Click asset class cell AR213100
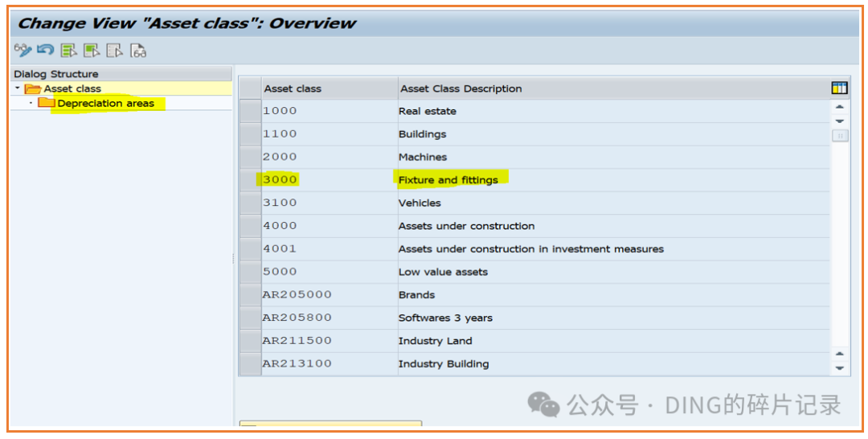This screenshot has width=868, height=439. click(x=330, y=363)
